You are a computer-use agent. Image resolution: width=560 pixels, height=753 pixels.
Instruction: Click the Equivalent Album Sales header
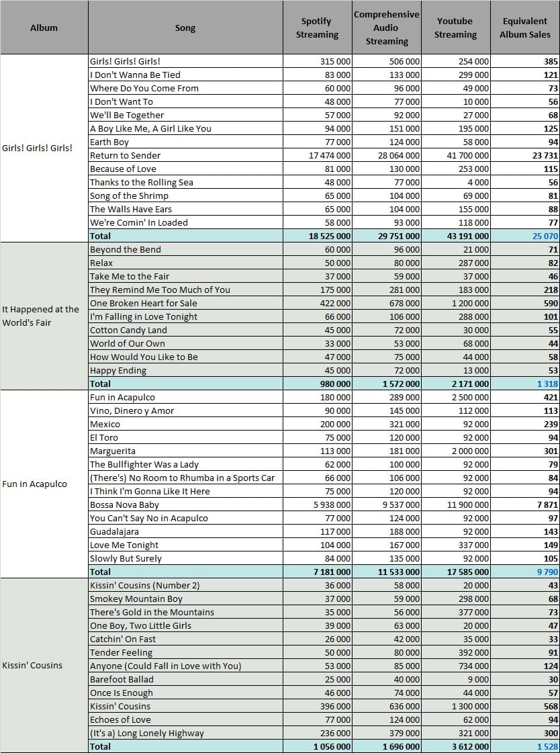point(525,28)
